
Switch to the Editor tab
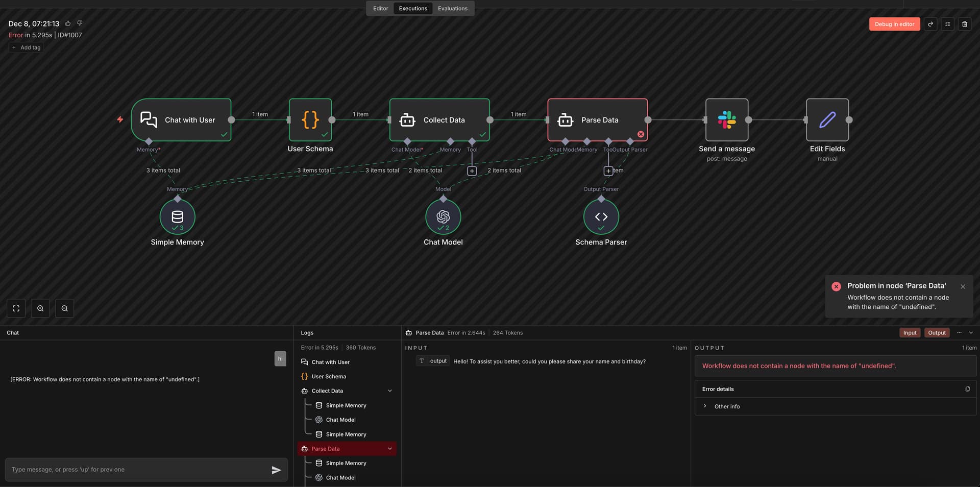(x=380, y=9)
